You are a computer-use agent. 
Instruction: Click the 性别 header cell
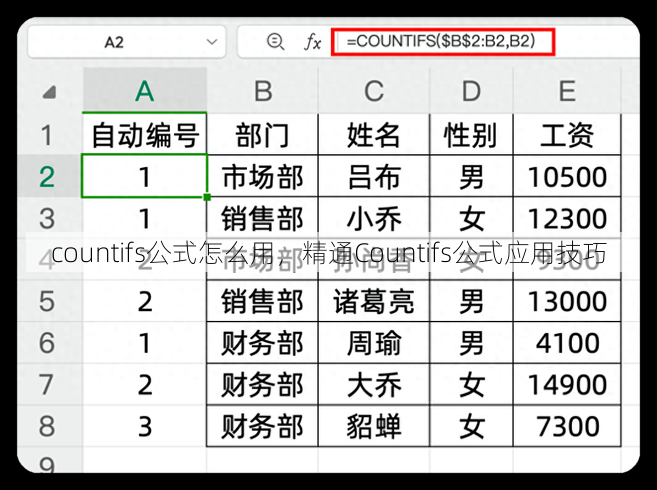click(x=471, y=135)
